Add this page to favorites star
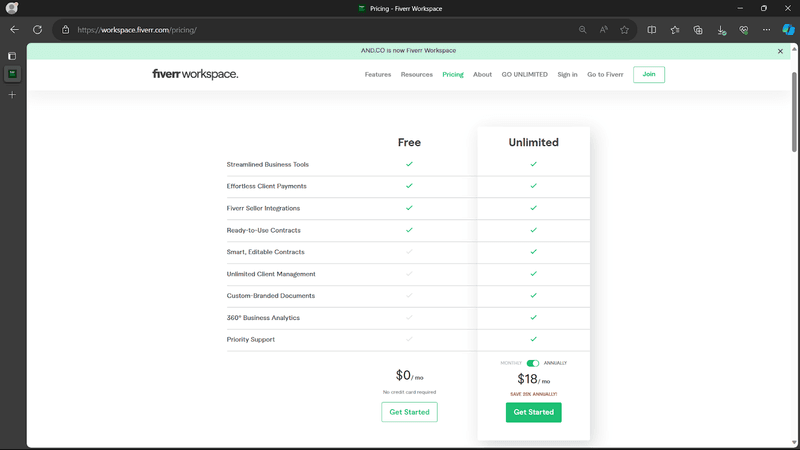 pos(624,30)
